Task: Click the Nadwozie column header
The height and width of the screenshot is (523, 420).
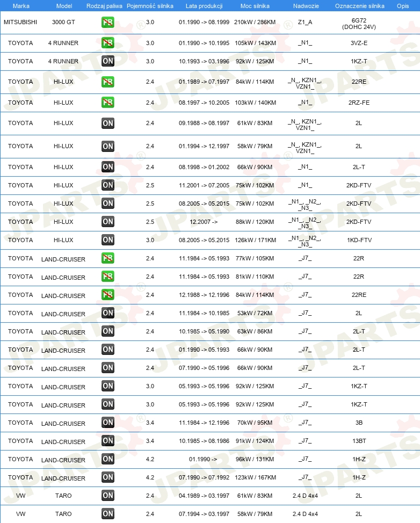Action: [x=306, y=6]
